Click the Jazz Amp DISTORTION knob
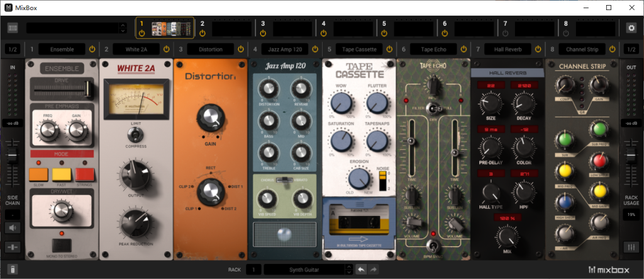 coord(267,88)
